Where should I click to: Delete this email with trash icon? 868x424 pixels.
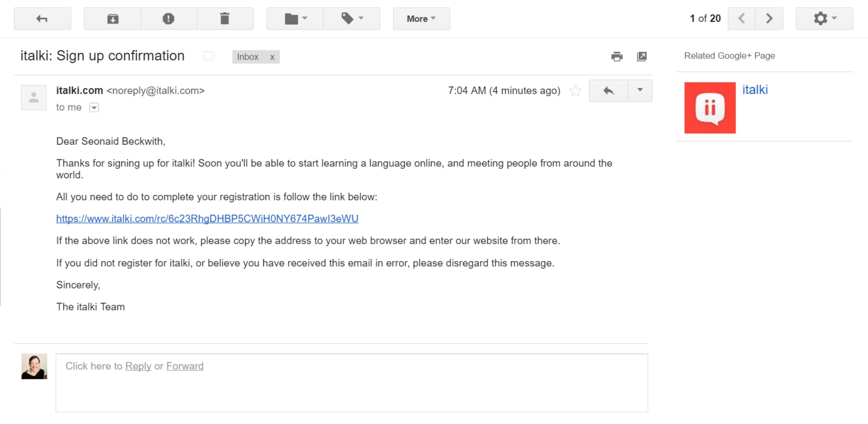(225, 19)
